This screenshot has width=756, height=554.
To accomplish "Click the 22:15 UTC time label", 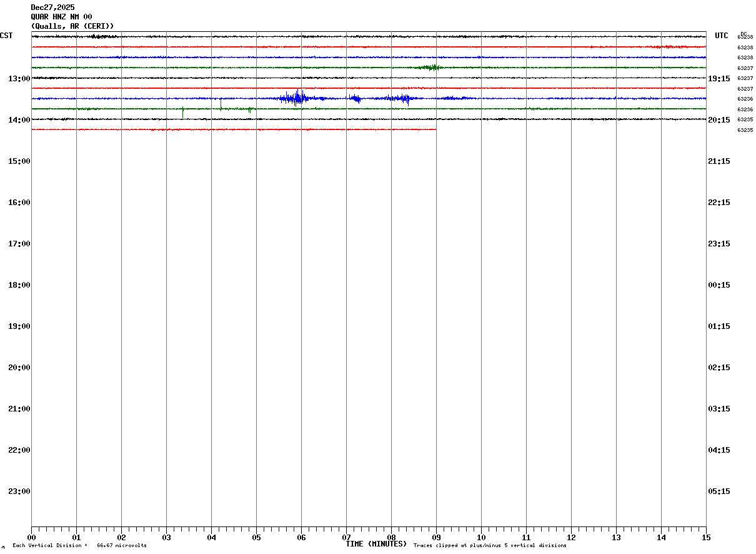I will (719, 203).
